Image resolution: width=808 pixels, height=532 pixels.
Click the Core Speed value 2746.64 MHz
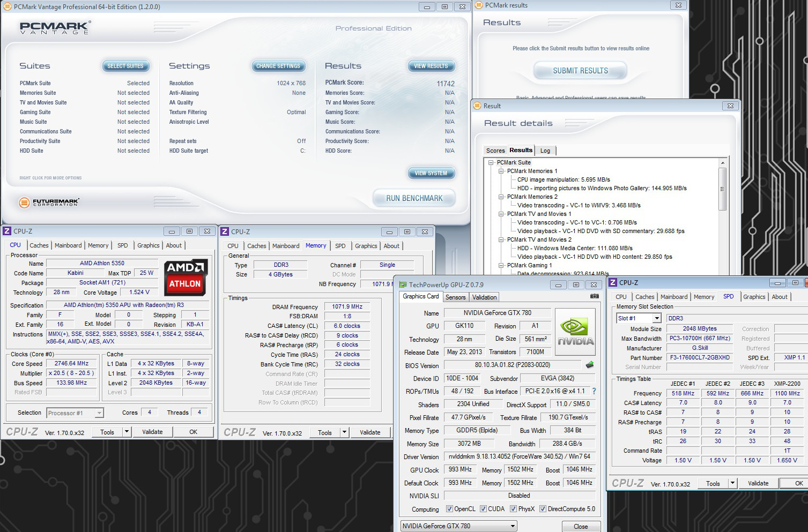click(x=72, y=363)
